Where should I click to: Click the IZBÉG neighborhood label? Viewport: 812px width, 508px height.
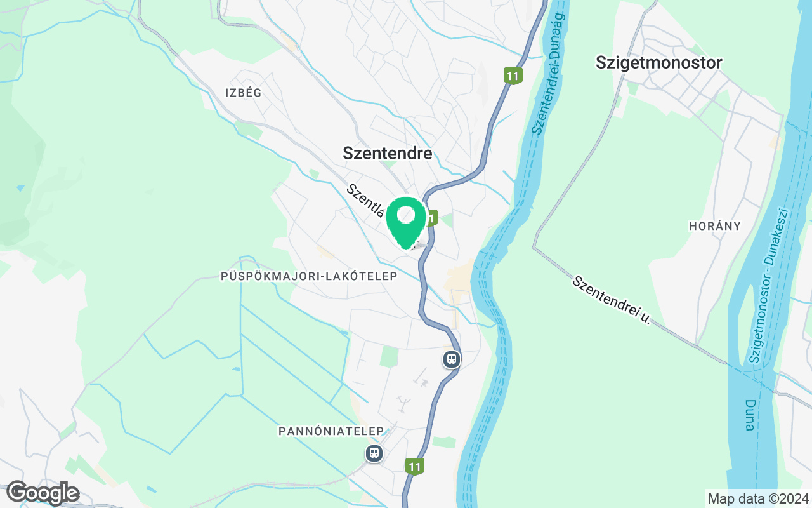(x=243, y=93)
